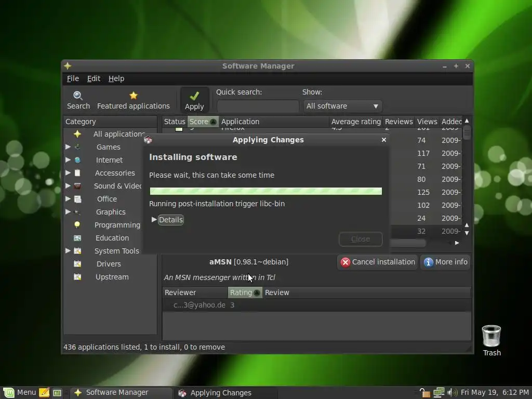Click the network connection tray icon
532x399 pixels.
(438, 393)
